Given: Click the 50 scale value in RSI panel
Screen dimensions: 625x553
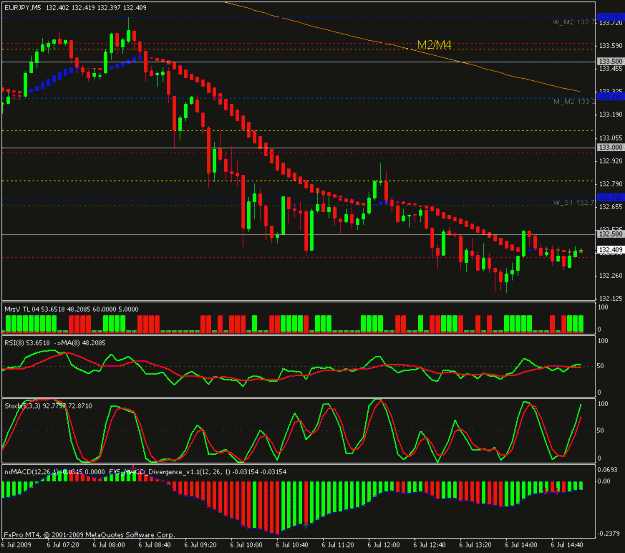Looking at the screenshot, I should click(602, 366).
